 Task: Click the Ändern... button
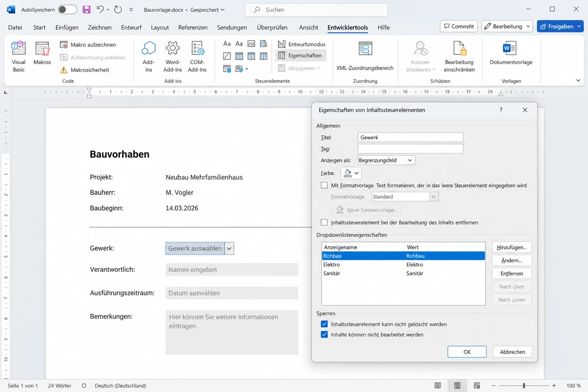pos(512,260)
